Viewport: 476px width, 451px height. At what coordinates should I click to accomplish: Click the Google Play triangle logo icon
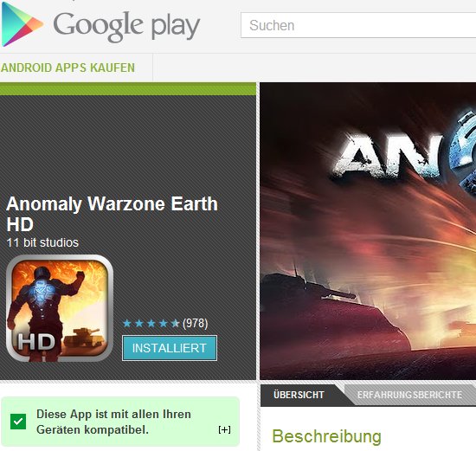(x=22, y=24)
